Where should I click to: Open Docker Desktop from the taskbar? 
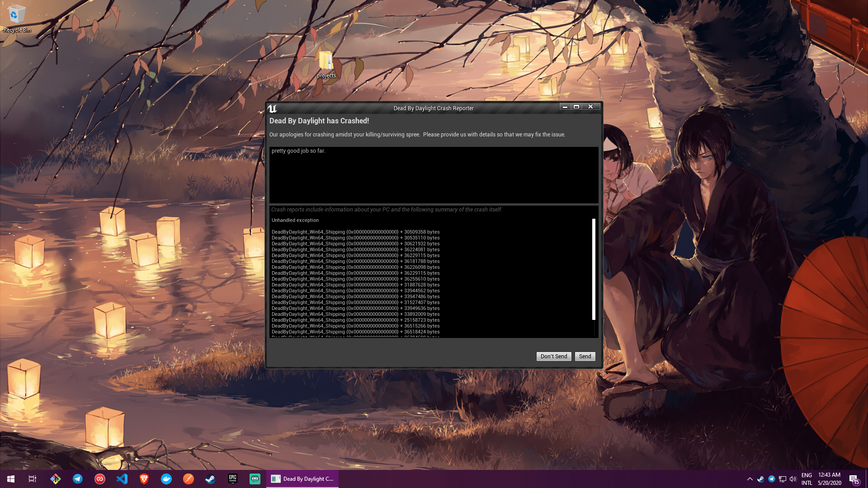point(166,479)
